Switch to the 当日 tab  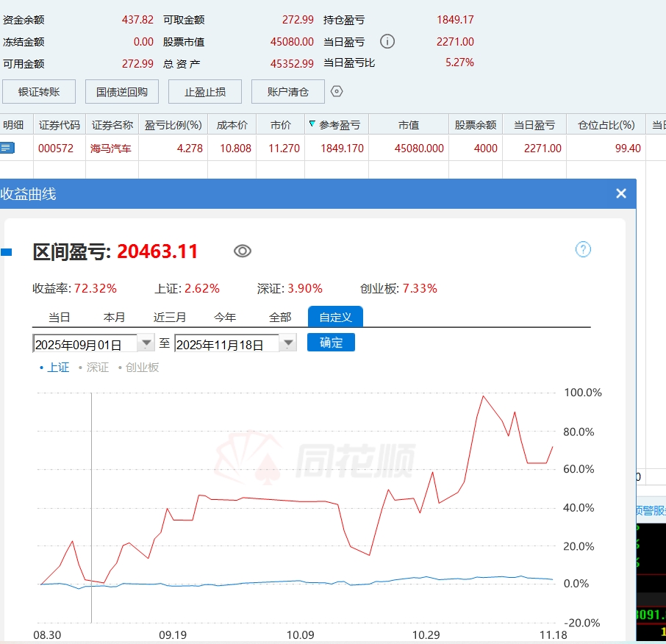click(x=59, y=317)
